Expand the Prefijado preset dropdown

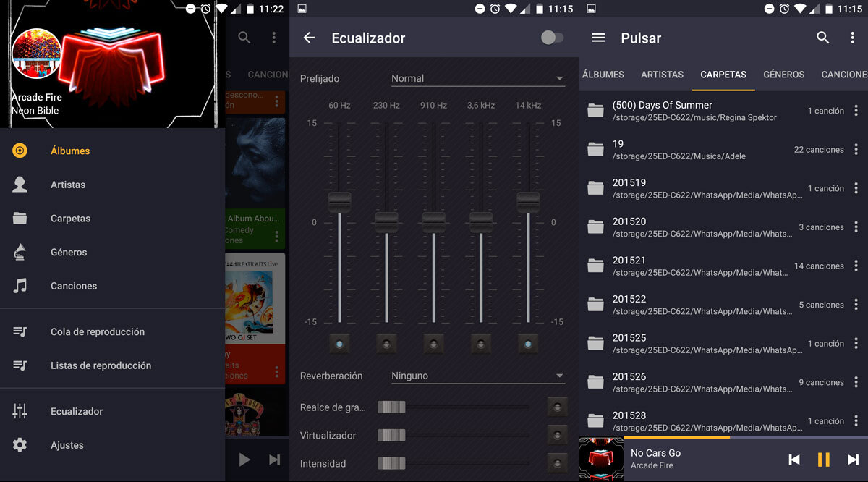(477, 78)
